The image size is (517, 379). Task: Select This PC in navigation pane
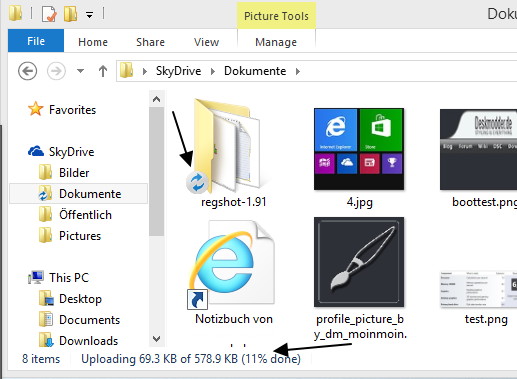coord(69,278)
